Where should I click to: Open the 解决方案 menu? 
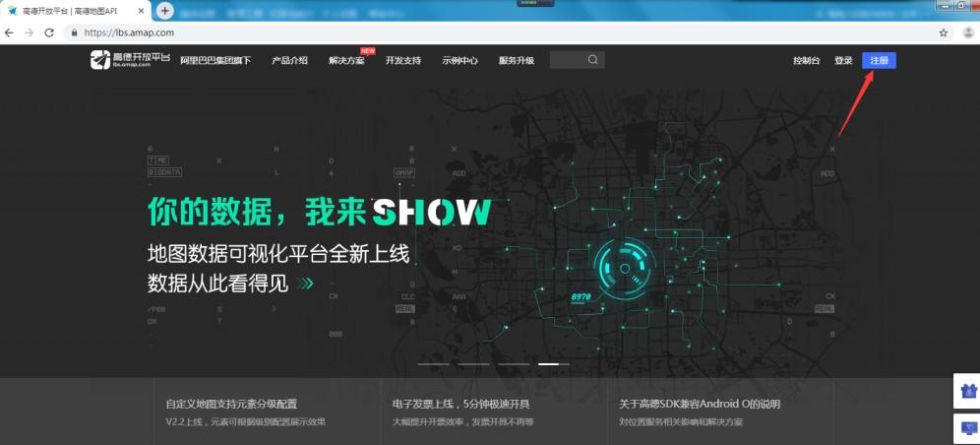(x=346, y=61)
